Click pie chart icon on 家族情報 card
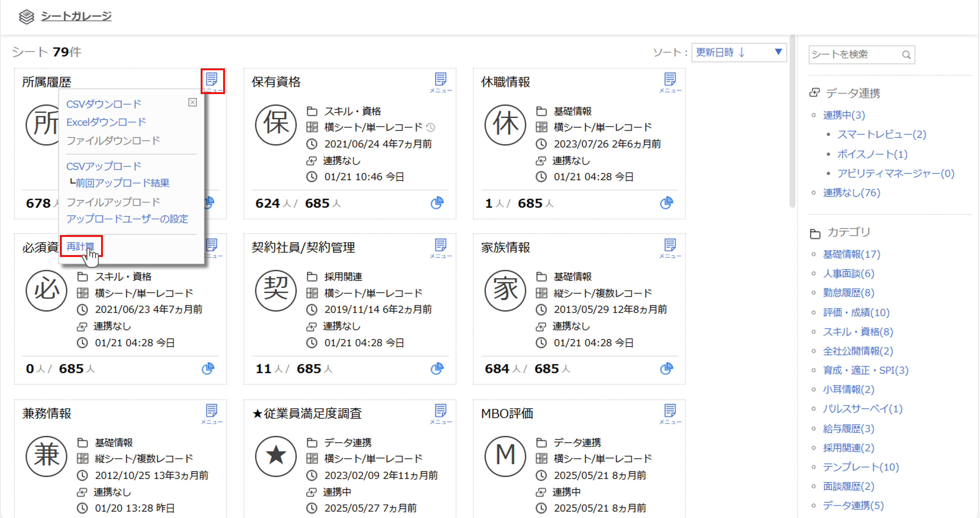This screenshot has height=518, width=980. coord(666,369)
